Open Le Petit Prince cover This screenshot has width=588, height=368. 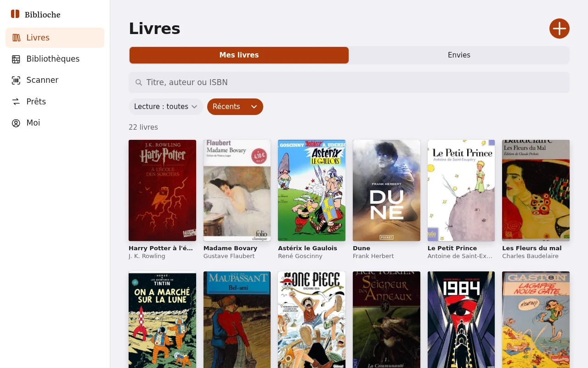461,190
